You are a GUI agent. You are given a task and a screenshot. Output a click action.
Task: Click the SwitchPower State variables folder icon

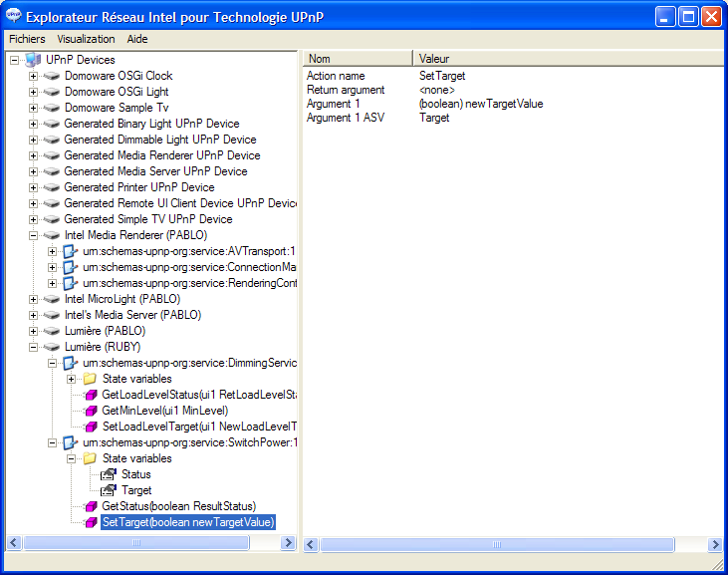click(90, 458)
